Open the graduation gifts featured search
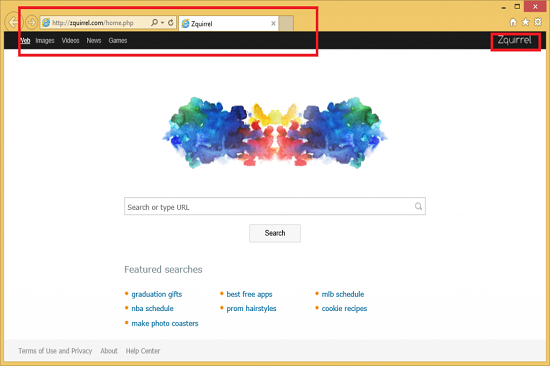The width and height of the screenshot is (550, 366). [x=156, y=294]
